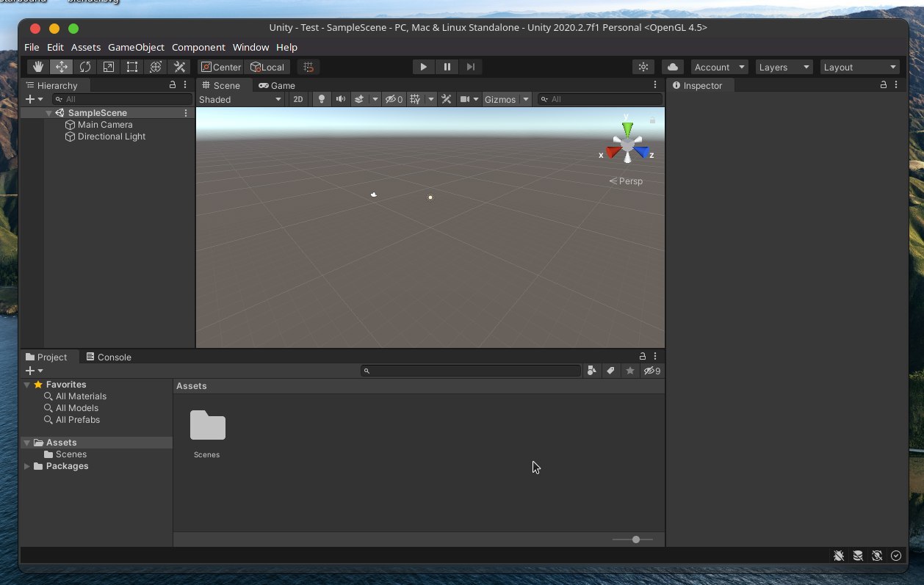Toggle the Local handle rotation button

[267, 67]
